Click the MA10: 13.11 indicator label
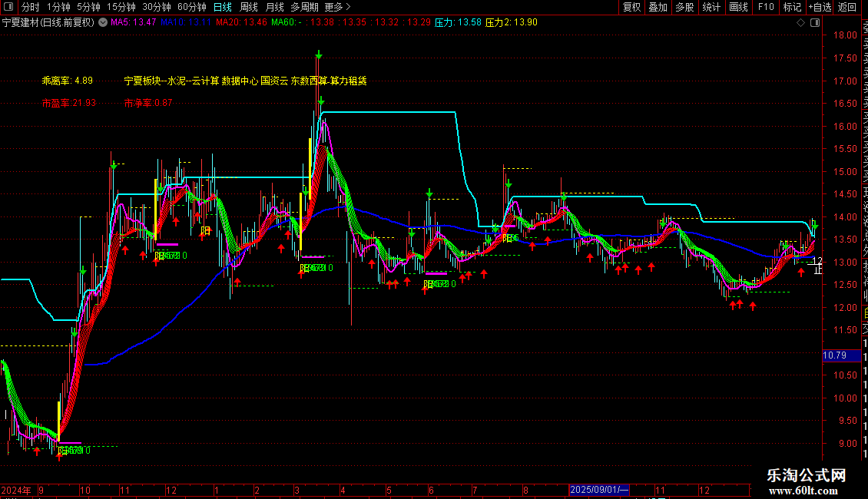 click(x=186, y=22)
